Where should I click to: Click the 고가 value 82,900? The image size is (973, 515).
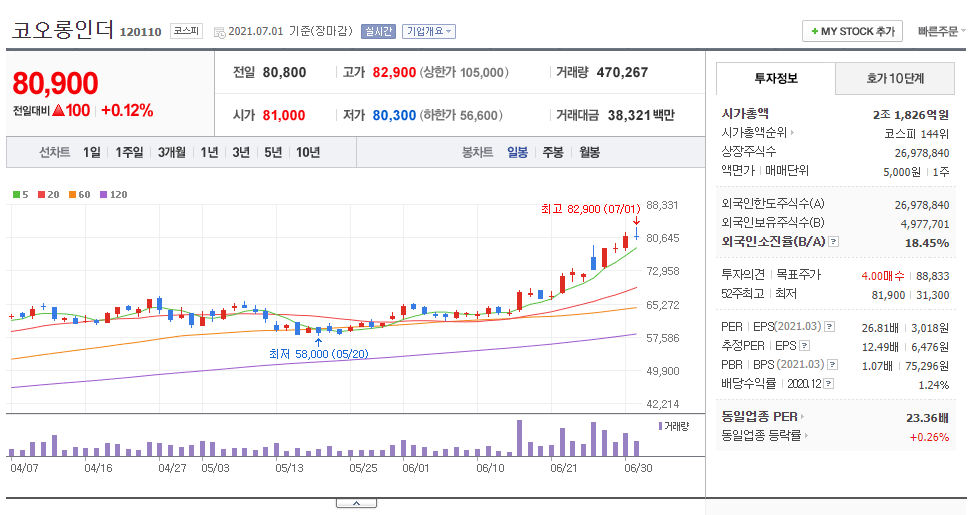point(394,73)
